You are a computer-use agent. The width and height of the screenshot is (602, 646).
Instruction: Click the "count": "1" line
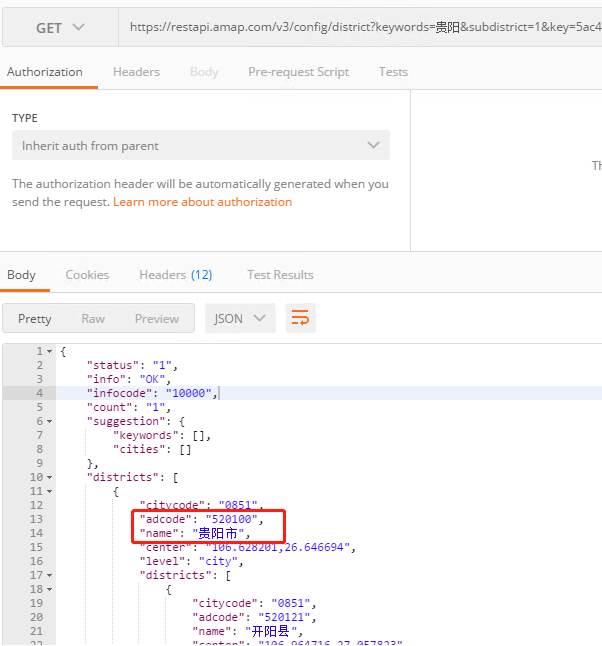(129, 407)
